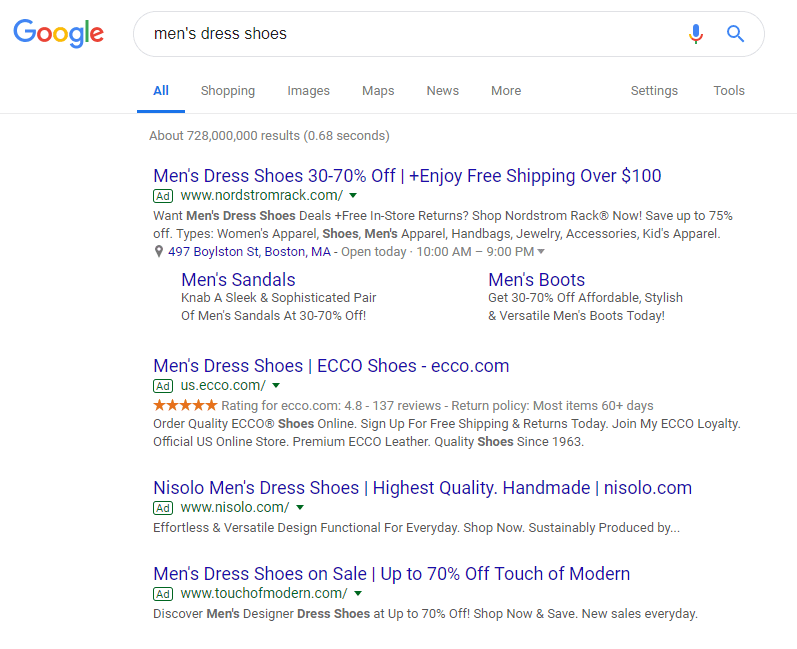Click the map pin icon beside Boylston St
The width and height of the screenshot is (797, 649).
point(159,252)
